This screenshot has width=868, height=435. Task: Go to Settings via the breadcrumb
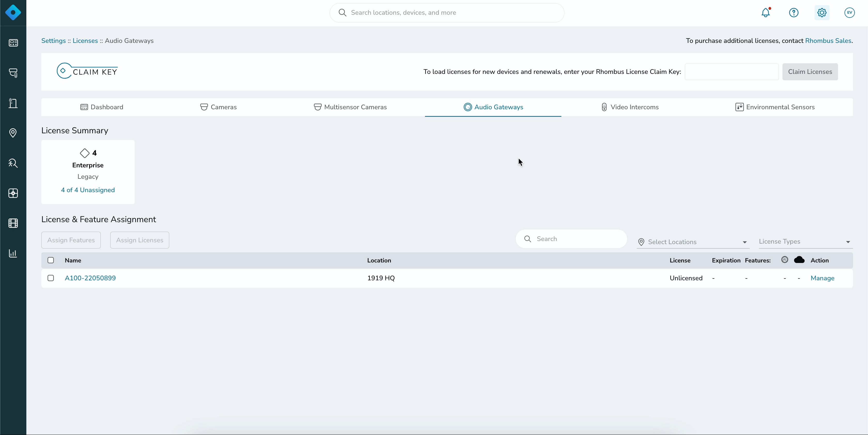pos(53,41)
